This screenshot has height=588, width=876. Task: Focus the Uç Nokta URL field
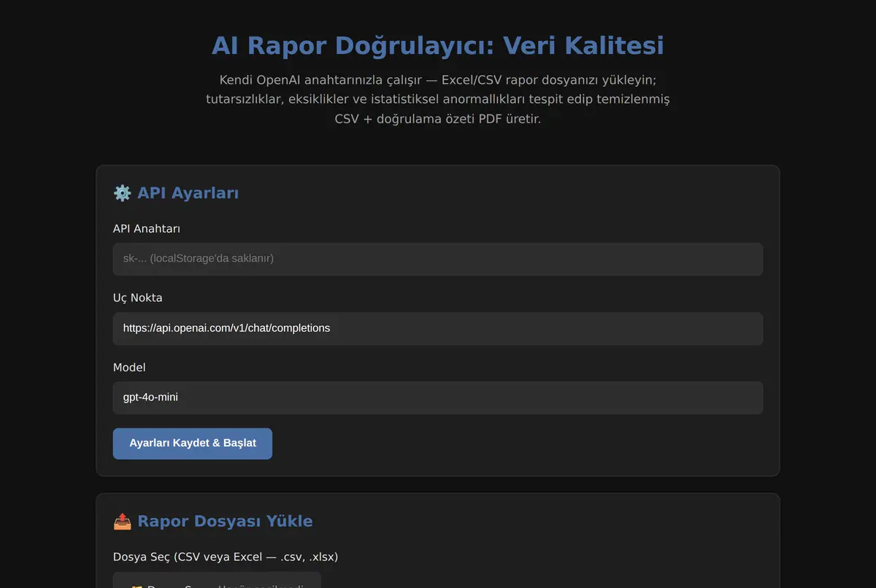point(438,328)
